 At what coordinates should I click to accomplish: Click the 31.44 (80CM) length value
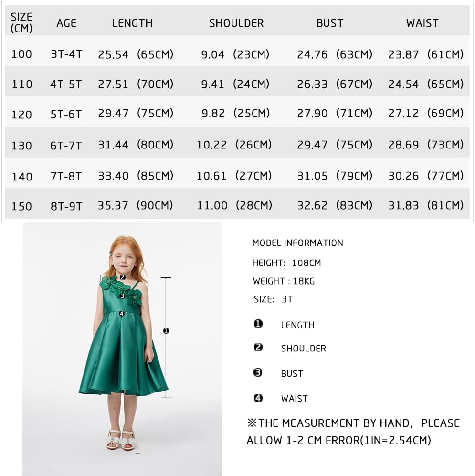(x=136, y=145)
